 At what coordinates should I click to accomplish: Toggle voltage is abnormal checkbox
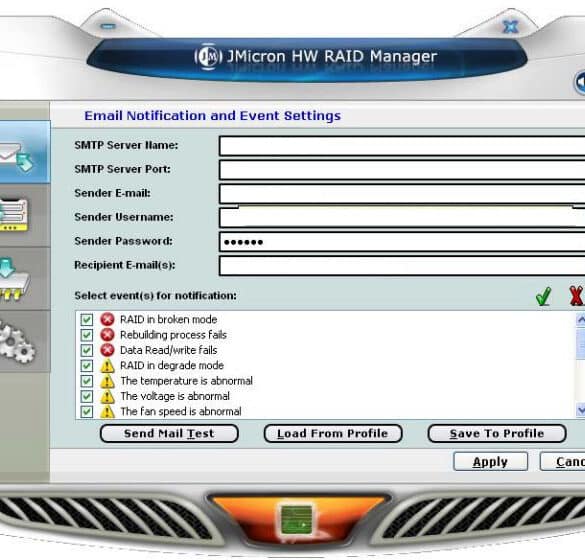tap(87, 396)
